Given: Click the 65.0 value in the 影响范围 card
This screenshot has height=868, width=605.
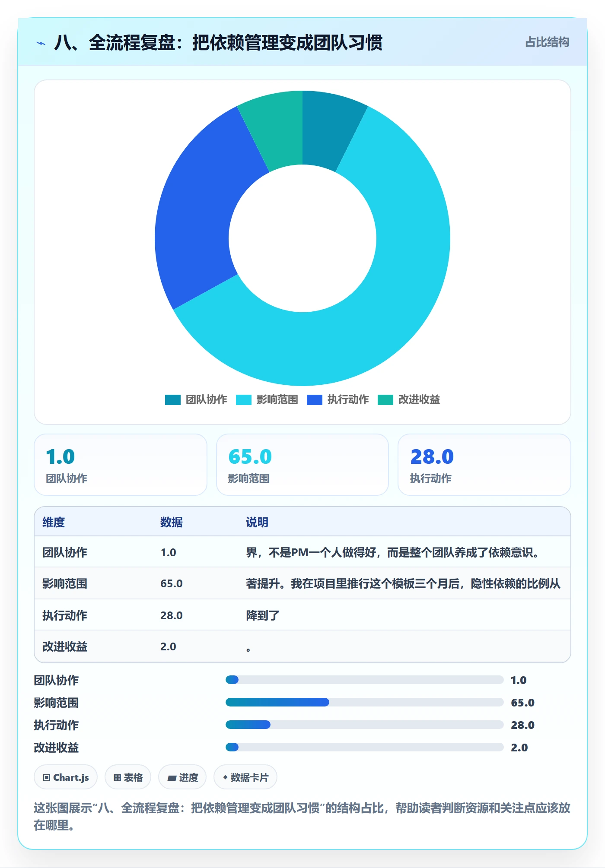Looking at the screenshot, I should 250,456.
